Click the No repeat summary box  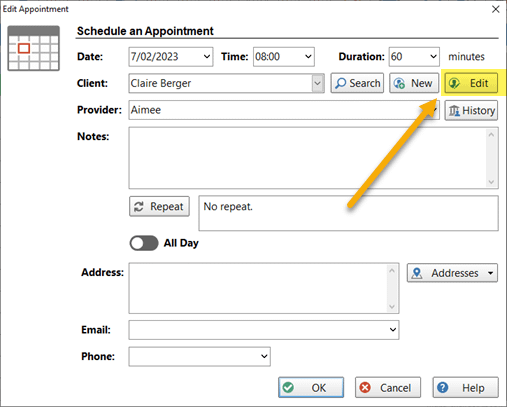(349, 213)
